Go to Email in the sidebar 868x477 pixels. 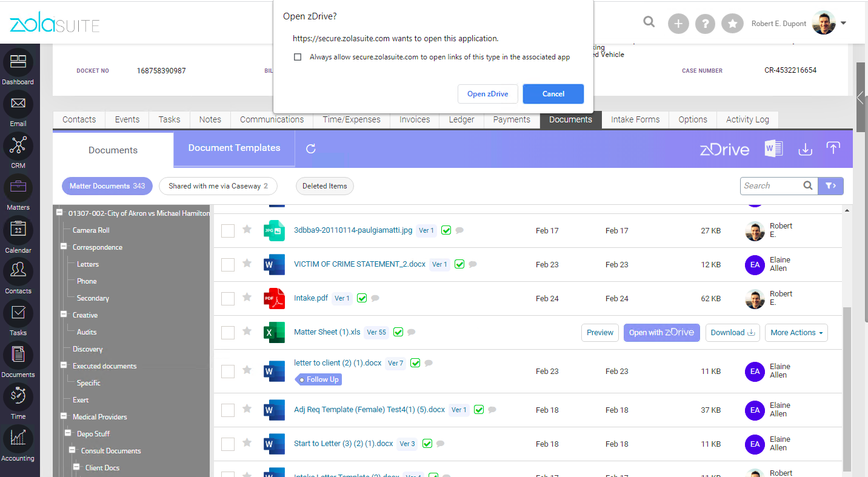[18, 104]
